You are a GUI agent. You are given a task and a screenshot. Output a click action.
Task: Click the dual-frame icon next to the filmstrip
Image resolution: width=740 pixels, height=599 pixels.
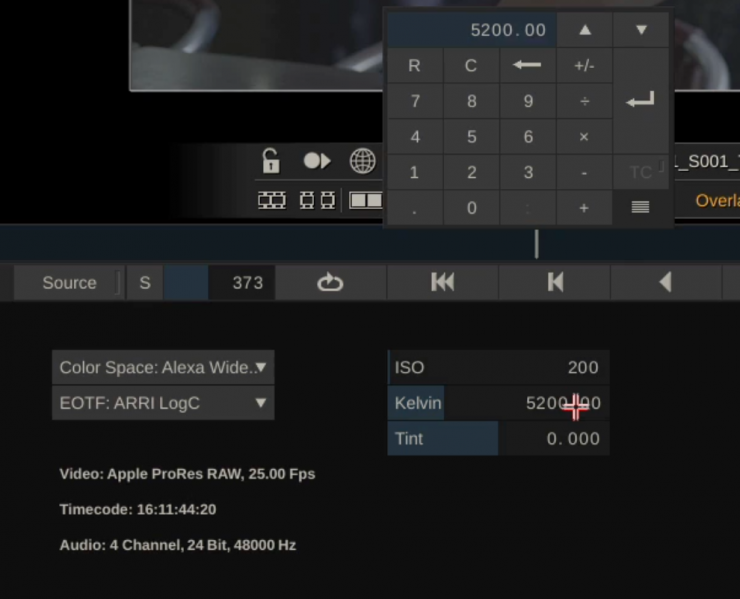pyautogui.click(x=317, y=200)
